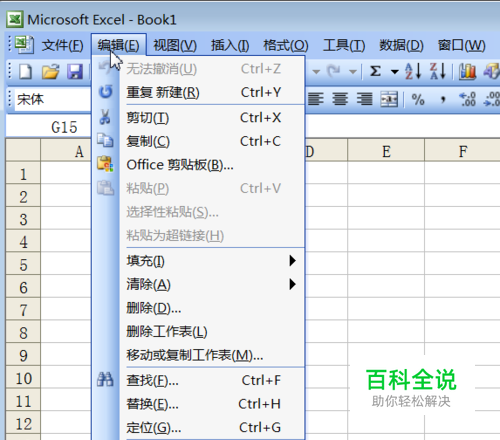The width and height of the screenshot is (500, 440).
Task: Click cell E3 in the worksheet
Action: (386, 219)
